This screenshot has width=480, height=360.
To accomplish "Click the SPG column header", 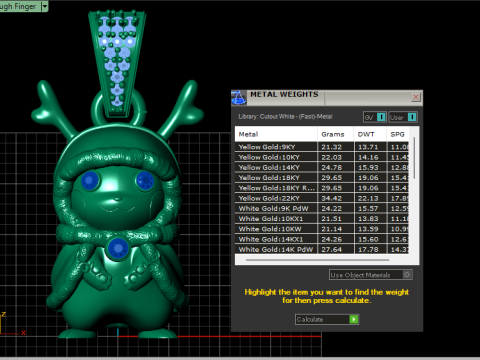I will (398, 134).
